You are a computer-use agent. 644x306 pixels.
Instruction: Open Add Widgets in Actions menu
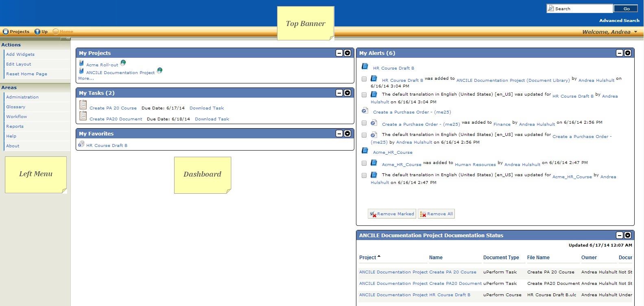tap(20, 54)
